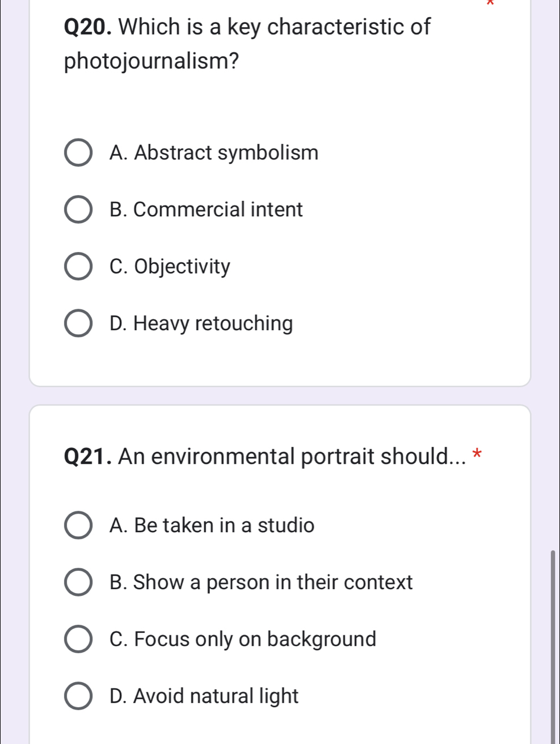Image resolution: width=560 pixels, height=744 pixels.
Task: Click the 'Be taken in a studio' label text
Action: 212,526
